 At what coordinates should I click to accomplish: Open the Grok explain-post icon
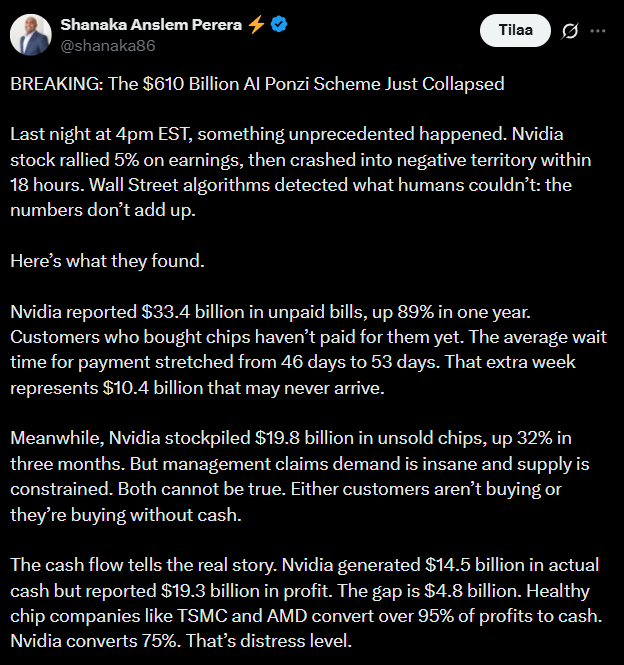[x=570, y=31]
